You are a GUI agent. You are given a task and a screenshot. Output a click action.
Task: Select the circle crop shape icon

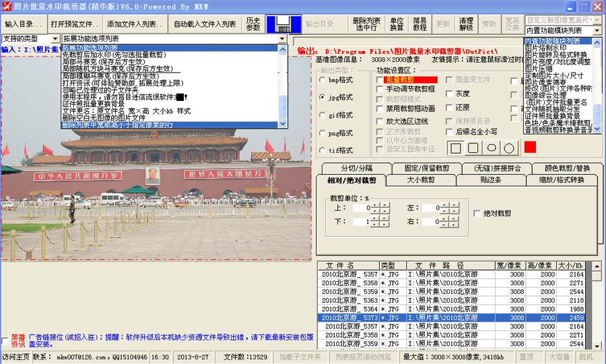(510, 147)
